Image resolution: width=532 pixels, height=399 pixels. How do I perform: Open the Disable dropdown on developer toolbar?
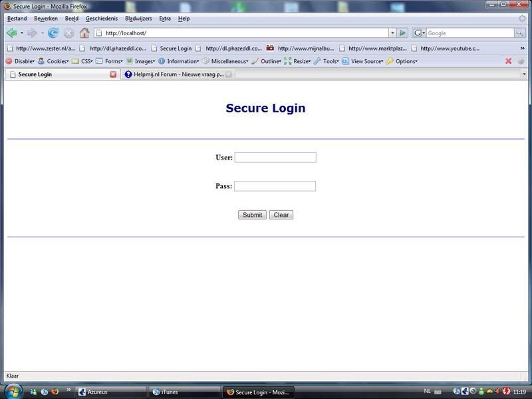click(21, 61)
